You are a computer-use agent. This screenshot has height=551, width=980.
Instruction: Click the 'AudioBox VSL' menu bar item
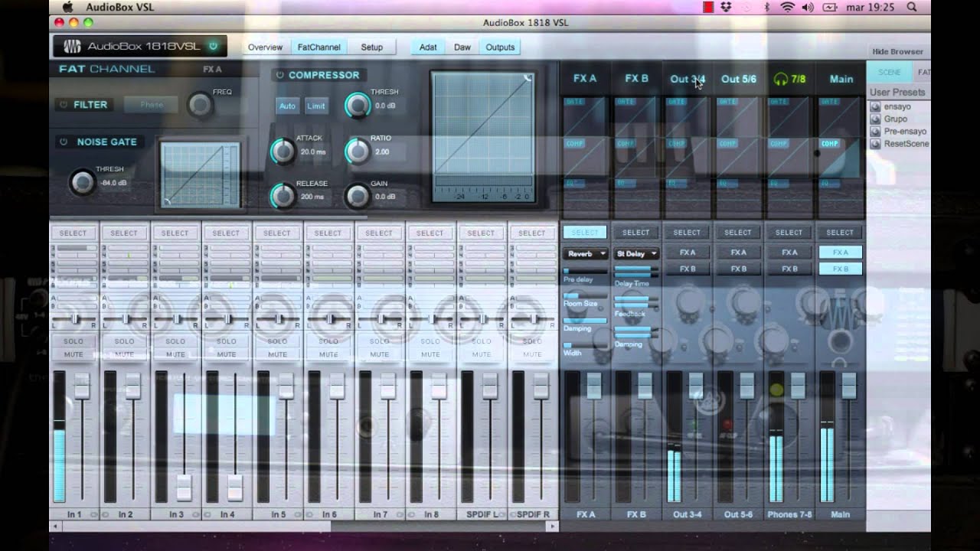[x=120, y=7]
